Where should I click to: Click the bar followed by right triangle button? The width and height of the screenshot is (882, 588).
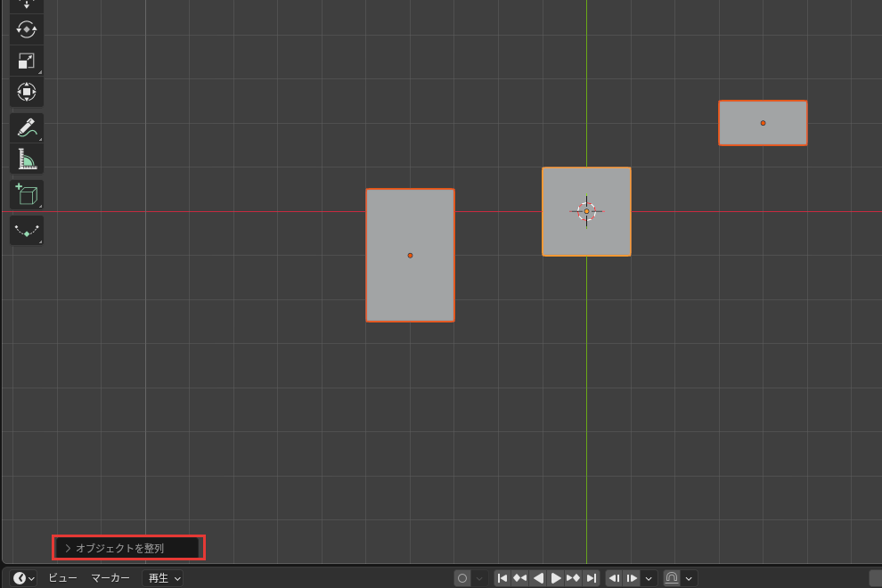coord(632,578)
